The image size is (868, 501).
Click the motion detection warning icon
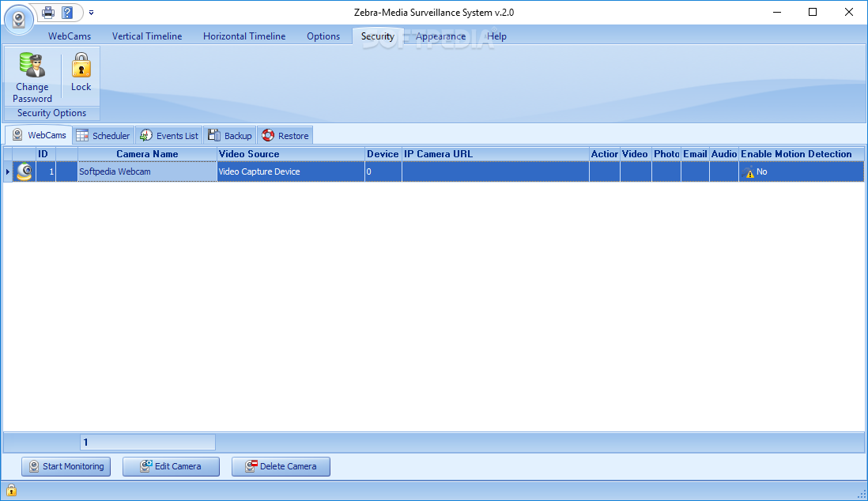click(749, 172)
